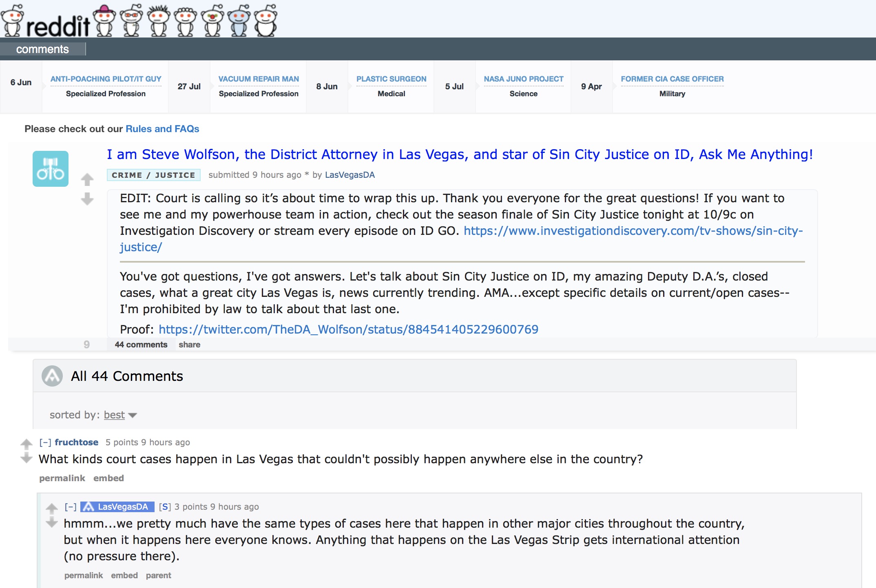Click the 9 Apr date cell

click(x=591, y=86)
